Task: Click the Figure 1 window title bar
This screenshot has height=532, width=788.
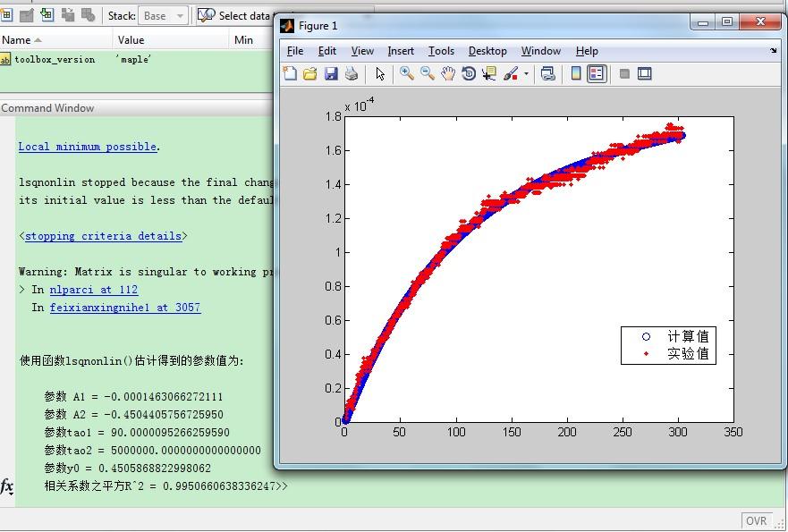Action: (x=482, y=25)
